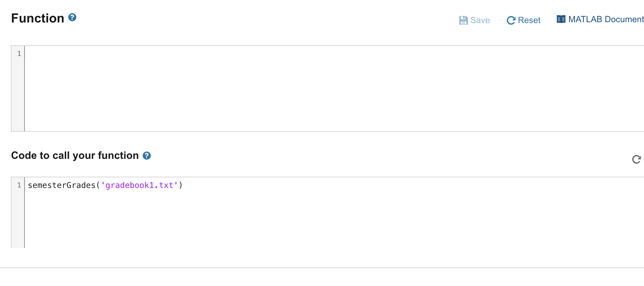
Task: Click the MATLAB Documentation book icon
Action: pyautogui.click(x=561, y=19)
